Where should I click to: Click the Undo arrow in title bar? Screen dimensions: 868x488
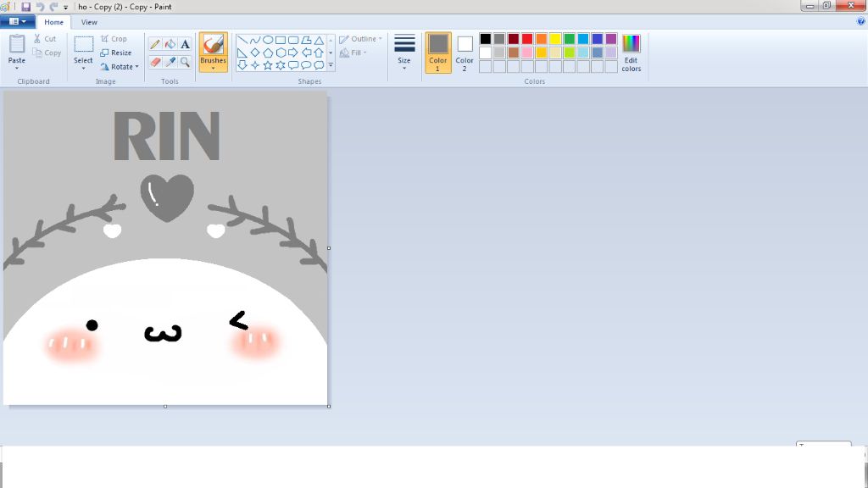[x=40, y=7]
